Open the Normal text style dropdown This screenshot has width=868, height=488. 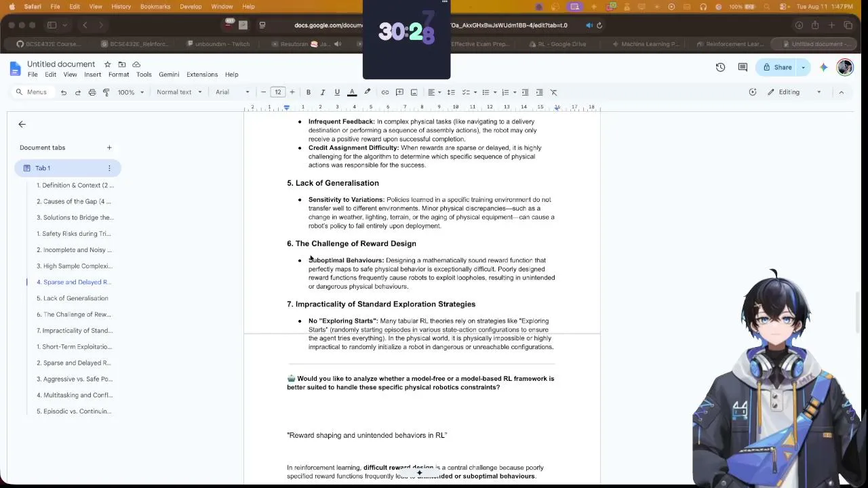tap(179, 92)
